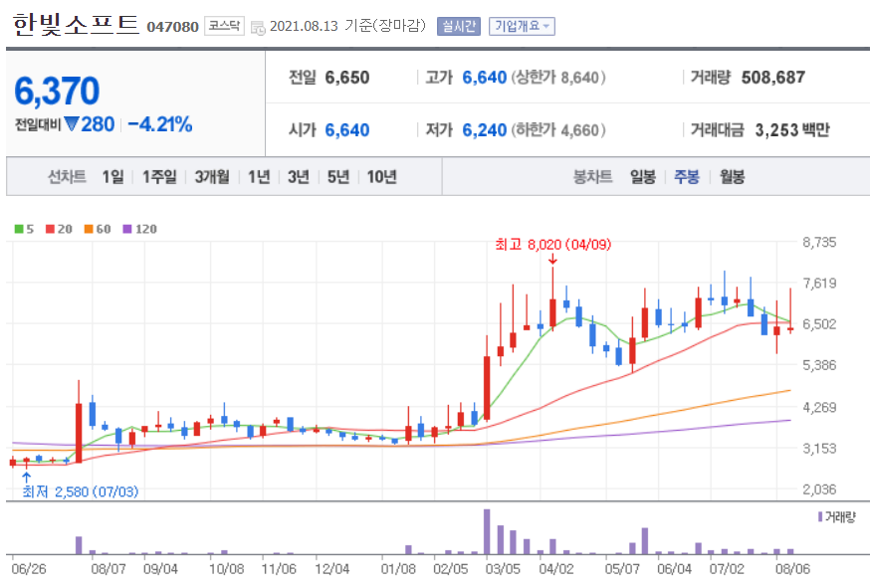The width and height of the screenshot is (870, 588).
Task: Click the current price 6,370
Action: click(x=57, y=91)
